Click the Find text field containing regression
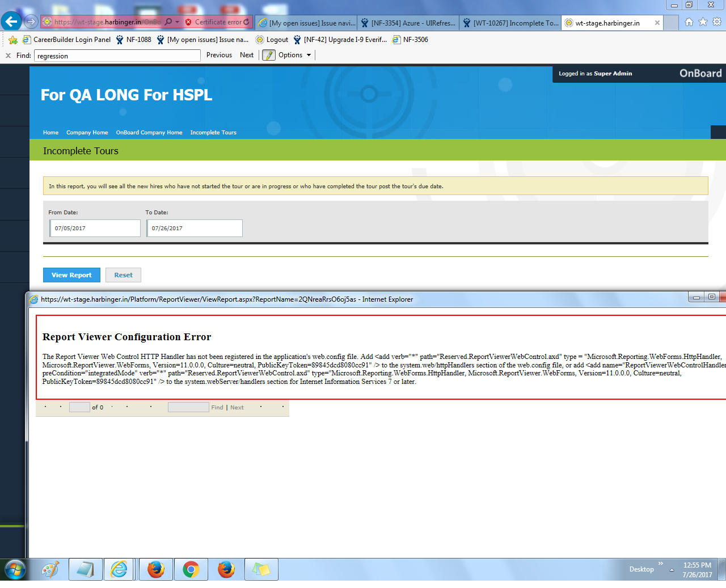The width and height of the screenshot is (726, 588). 117,56
